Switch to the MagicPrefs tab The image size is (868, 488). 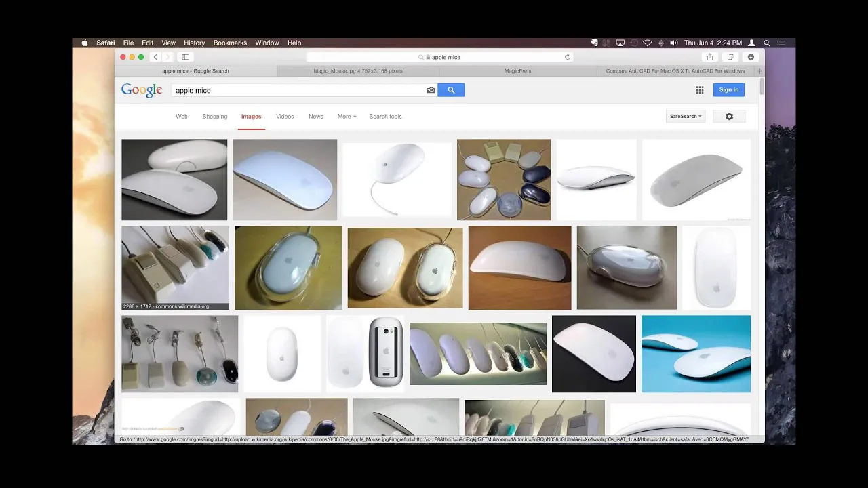pos(518,70)
